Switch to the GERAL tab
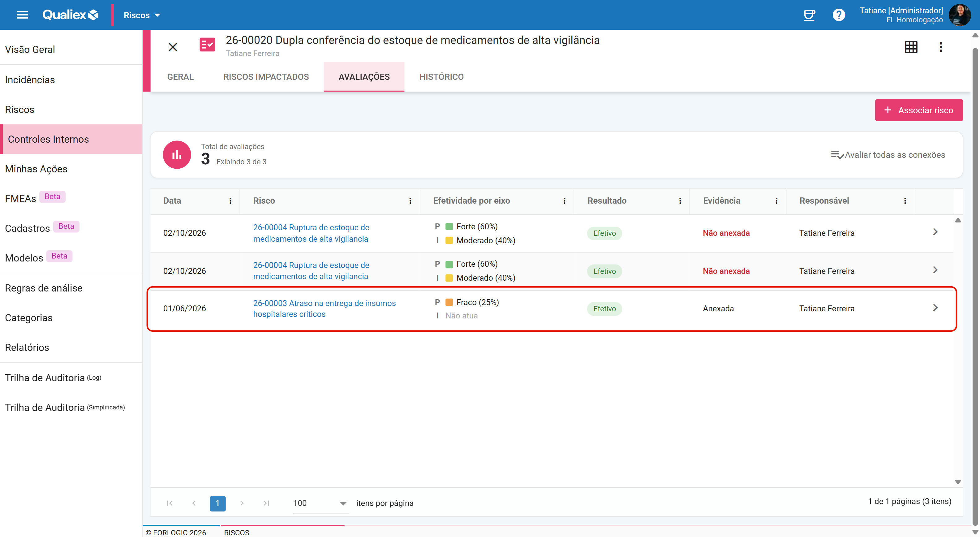980x557 pixels. 180,77
